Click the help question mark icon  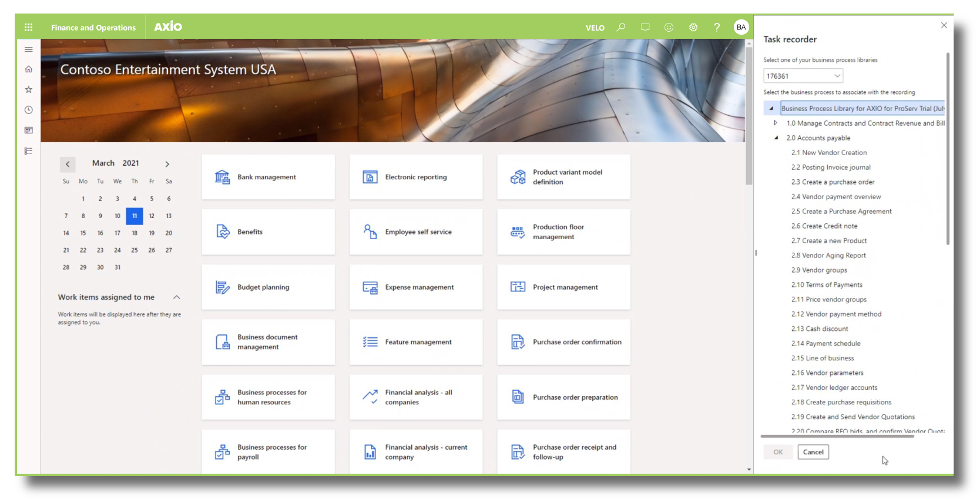click(x=717, y=27)
